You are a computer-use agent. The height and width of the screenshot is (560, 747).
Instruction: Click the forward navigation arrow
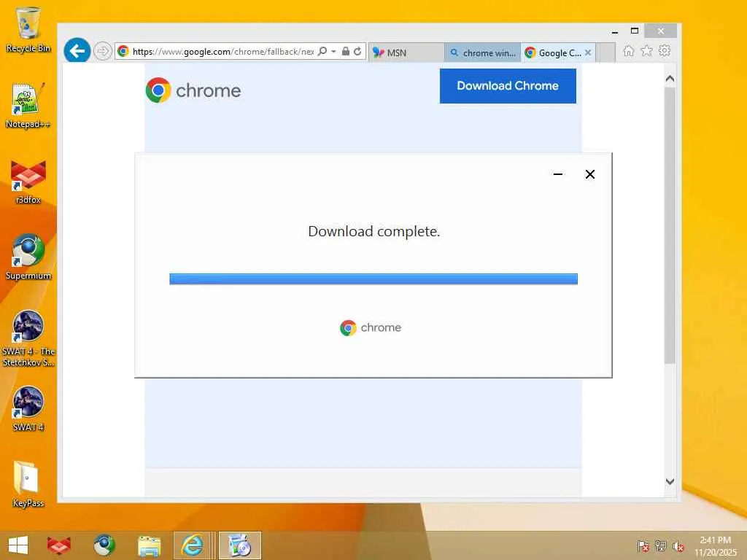pos(102,51)
